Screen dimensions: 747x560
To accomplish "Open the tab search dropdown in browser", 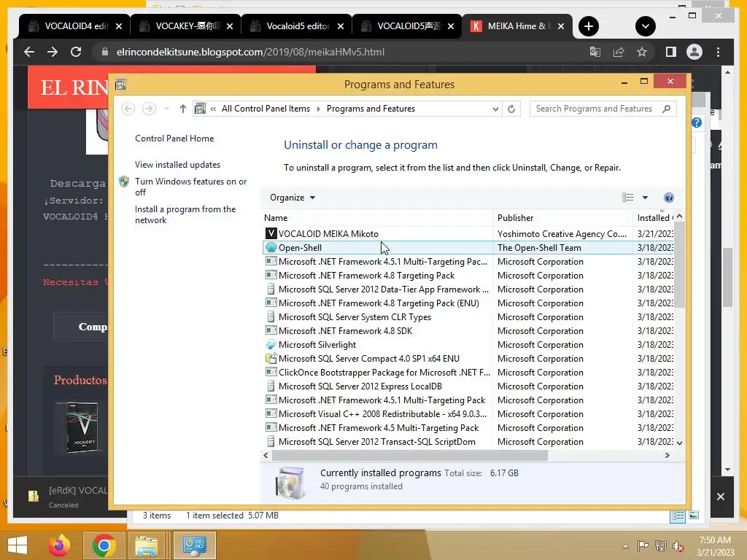I will pyautogui.click(x=646, y=26).
